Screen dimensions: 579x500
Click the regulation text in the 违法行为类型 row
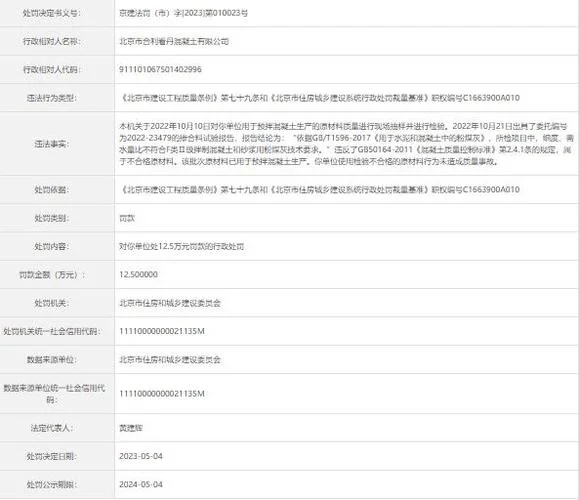320,98
